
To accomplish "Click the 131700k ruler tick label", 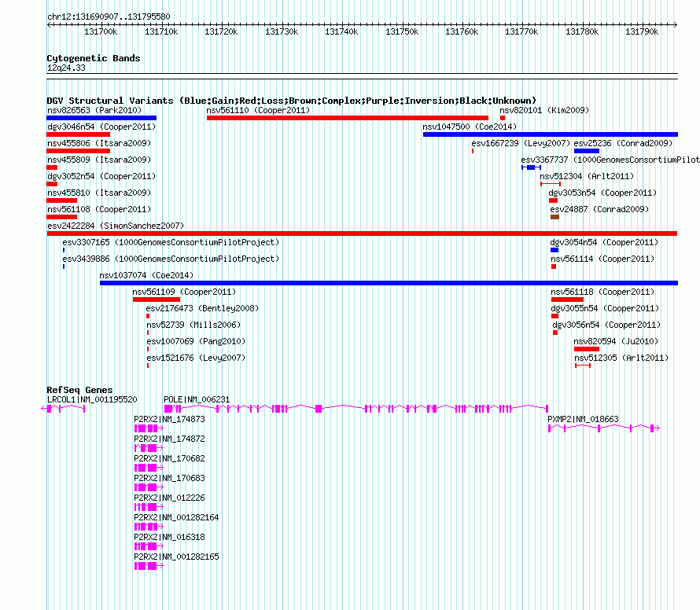I will [101, 32].
